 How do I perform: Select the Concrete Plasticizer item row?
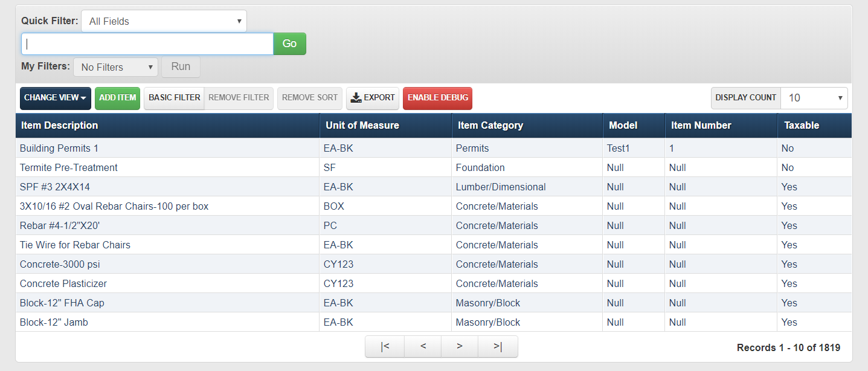(63, 283)
